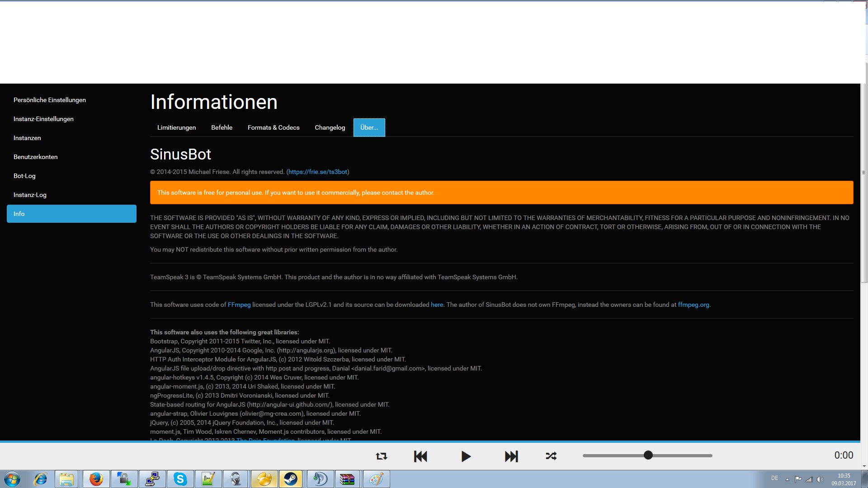Toggle repeat playback mode
This screenshot has height=488, width=868.
[382, 456]
